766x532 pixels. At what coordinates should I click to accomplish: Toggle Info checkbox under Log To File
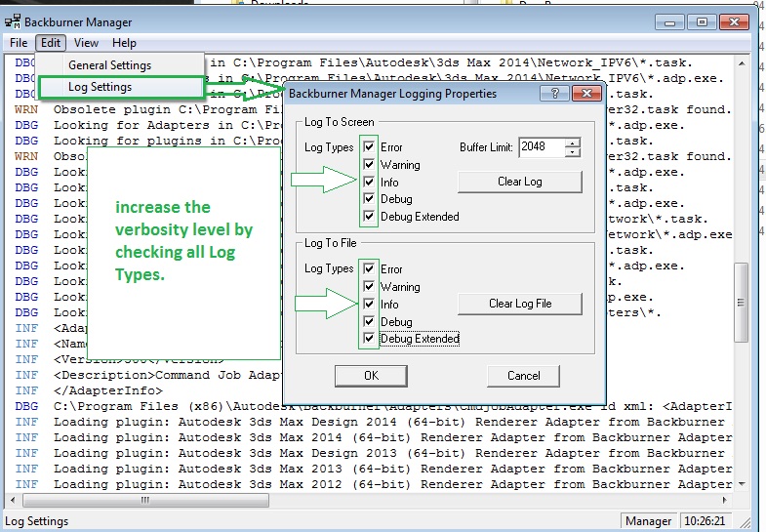pyautogui.click(x=369, y=304)
